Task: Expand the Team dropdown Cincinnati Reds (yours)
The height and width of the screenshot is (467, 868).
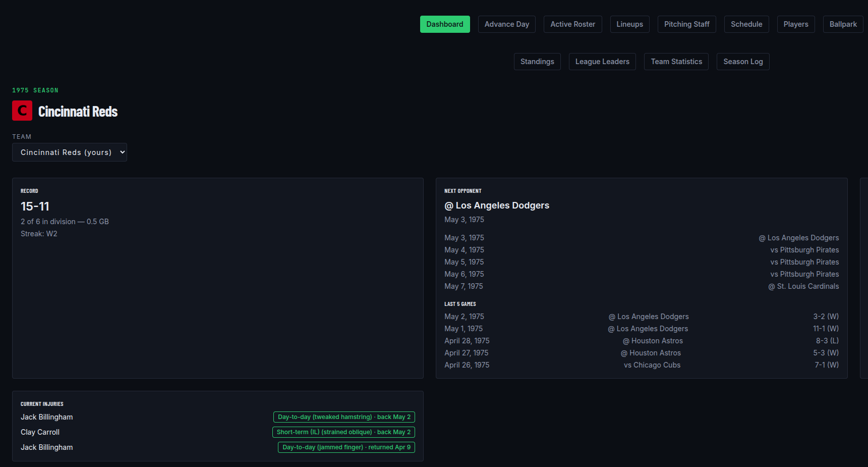Action: point(70,152)
